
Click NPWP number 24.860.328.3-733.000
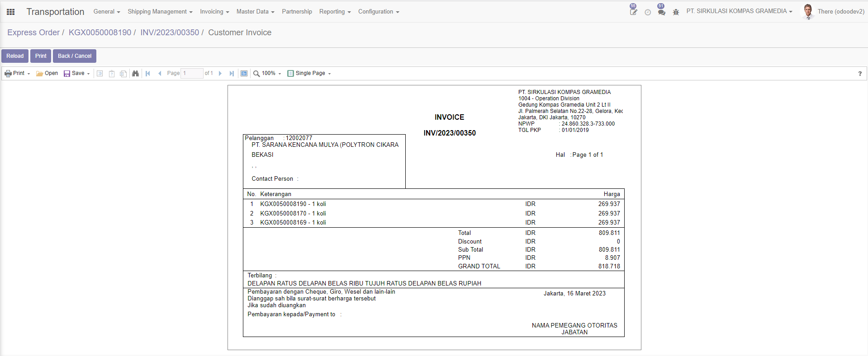[x=588, y=124]
